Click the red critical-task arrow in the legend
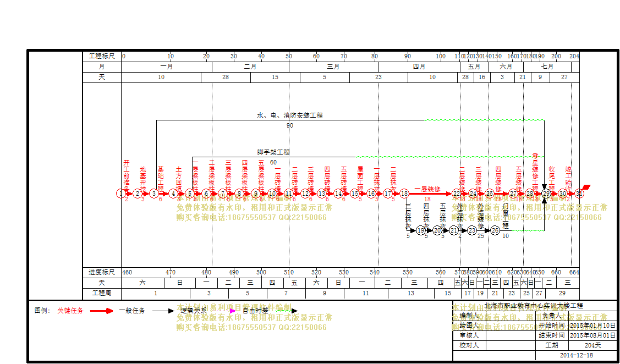The height and width of the screenshot is (364, 620). coord(102,311)
